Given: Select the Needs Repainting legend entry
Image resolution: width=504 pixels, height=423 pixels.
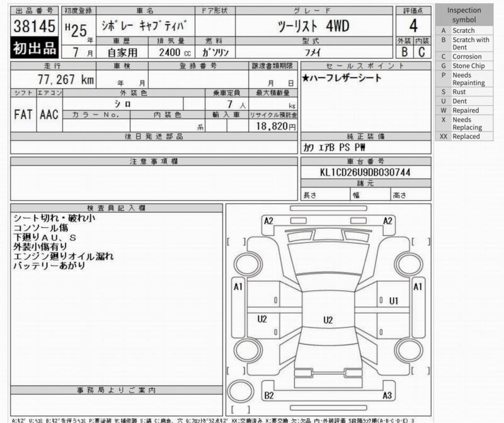Looking at the screenshot, I should (x=467, y=79).
